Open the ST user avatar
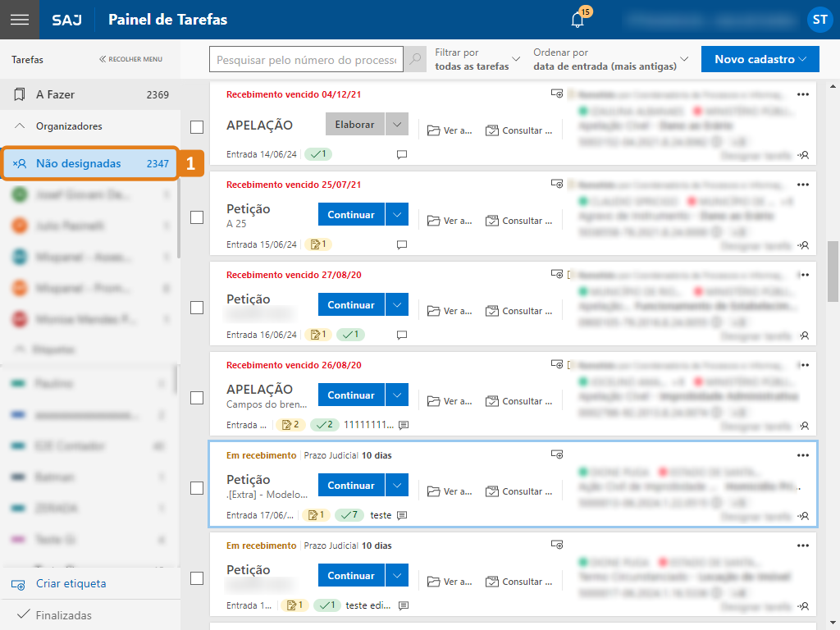The width and height of the screenshot is (840, 630). [x=819, y=20]
